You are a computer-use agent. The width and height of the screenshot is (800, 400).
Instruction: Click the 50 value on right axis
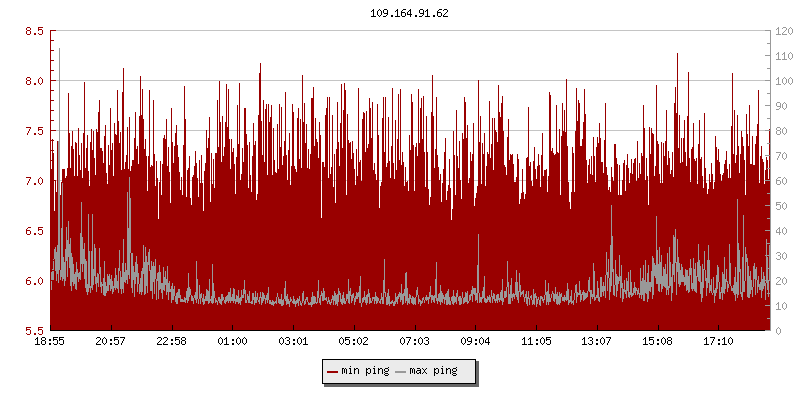(780, 206)
